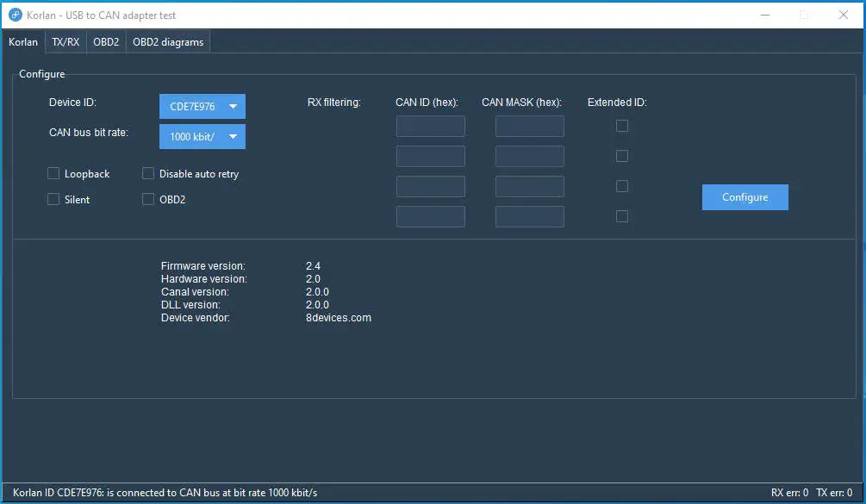Enable Silent mode
The width and height of the screenshot is (866, 504).
pyautogui.click(x=53, y=199)
